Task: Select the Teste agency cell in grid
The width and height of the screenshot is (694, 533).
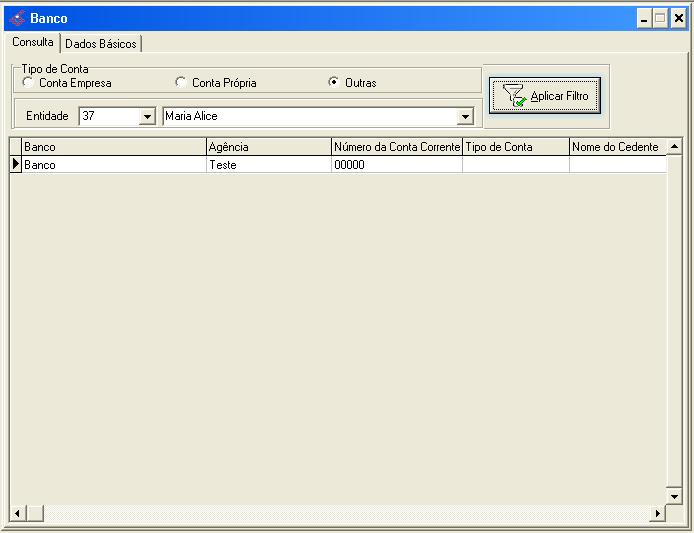Action: (x=268, y=165)
